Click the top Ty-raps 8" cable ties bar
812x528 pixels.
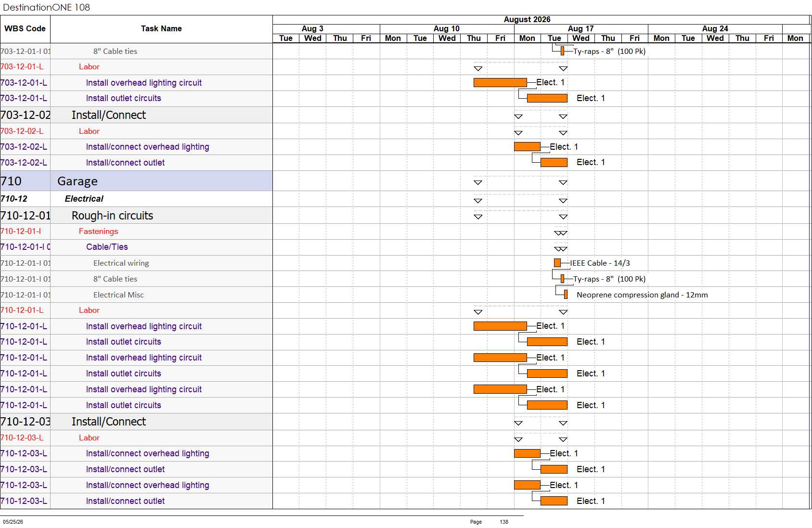click(x=562, y=51)
